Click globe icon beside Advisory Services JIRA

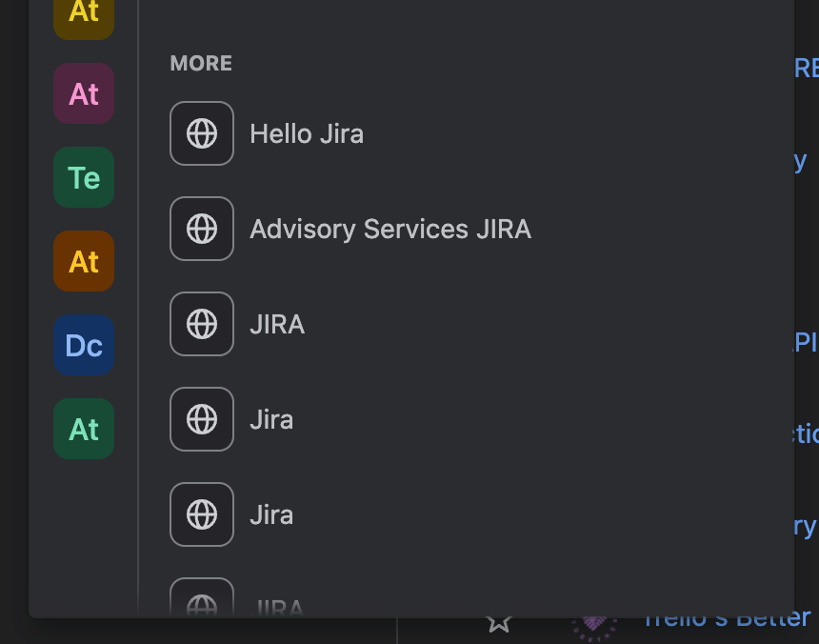click(x=202, y=229)
